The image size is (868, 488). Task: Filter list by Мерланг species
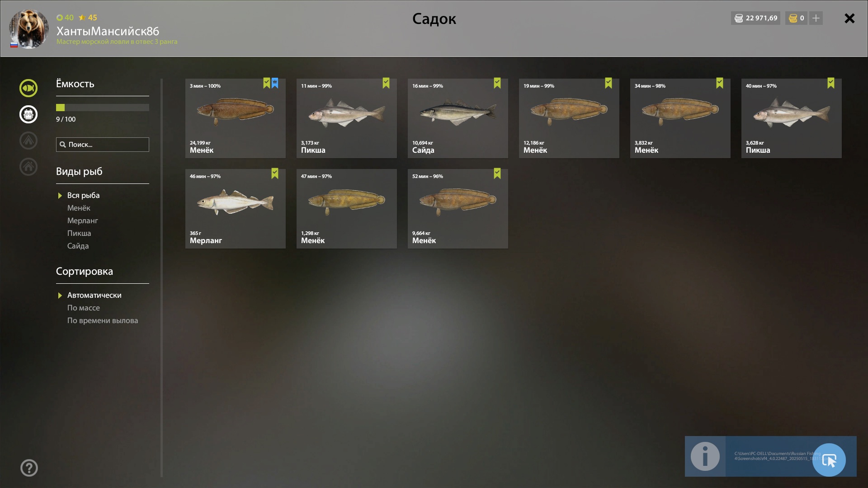pyautogui.click(x=83, y=221)
